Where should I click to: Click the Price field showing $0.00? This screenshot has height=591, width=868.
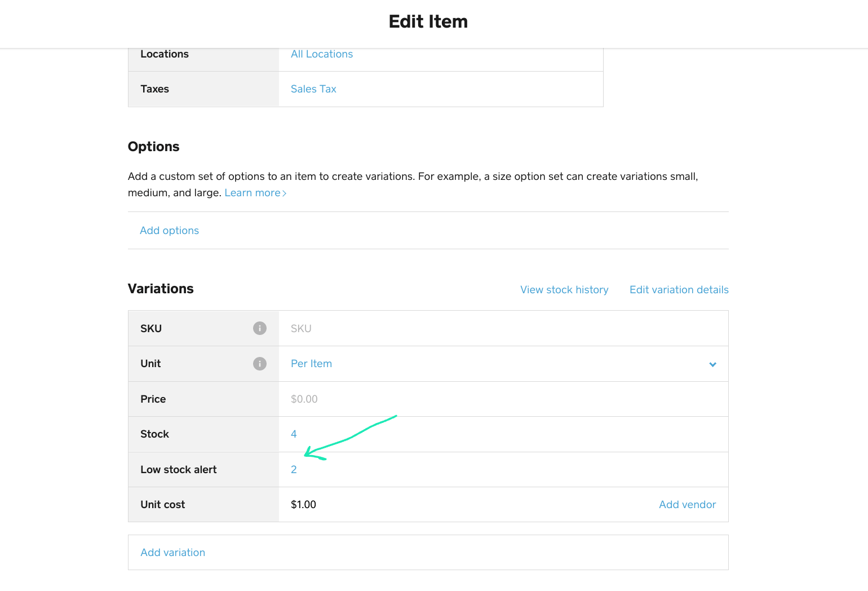click(x=304, y=399)
